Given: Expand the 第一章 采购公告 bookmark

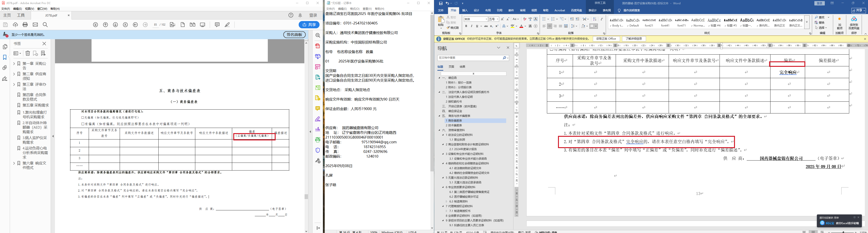Looking at the screenshot, I should (x=14, y=63).
